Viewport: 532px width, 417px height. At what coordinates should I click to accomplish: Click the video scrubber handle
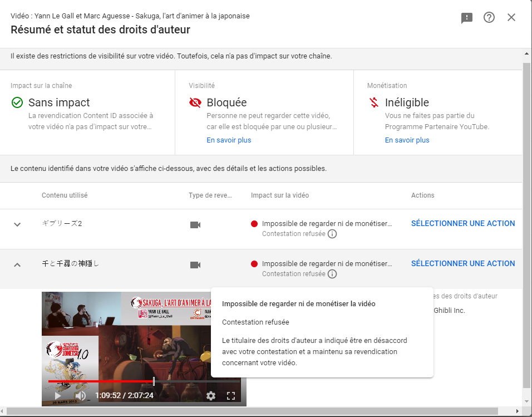point(154,381)
